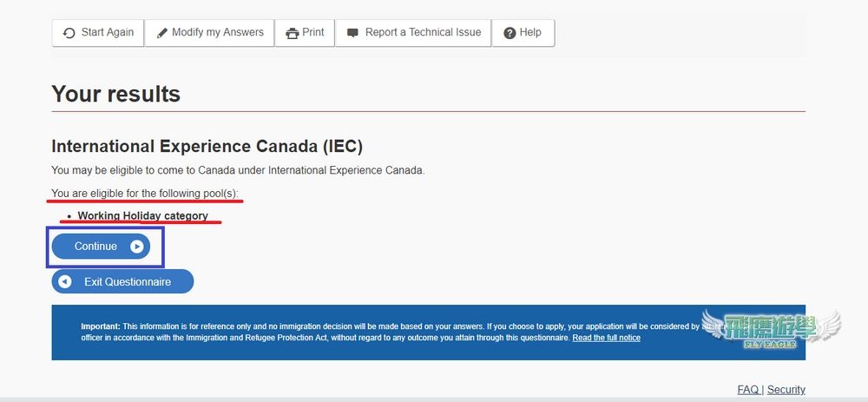Restart the questionnaire with Start Again
The width and height of the screenshot is (868, 402).
point(98,33)
